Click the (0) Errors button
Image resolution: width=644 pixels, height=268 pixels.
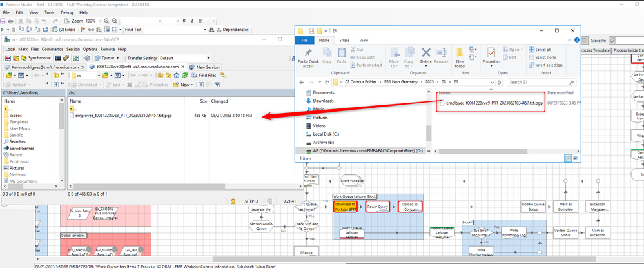64,30
